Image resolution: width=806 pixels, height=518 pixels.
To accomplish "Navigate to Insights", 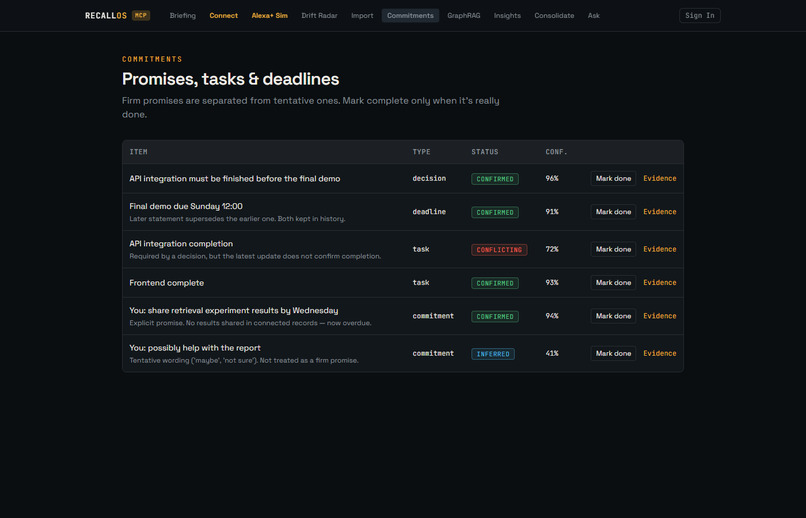I will point(507,15).
